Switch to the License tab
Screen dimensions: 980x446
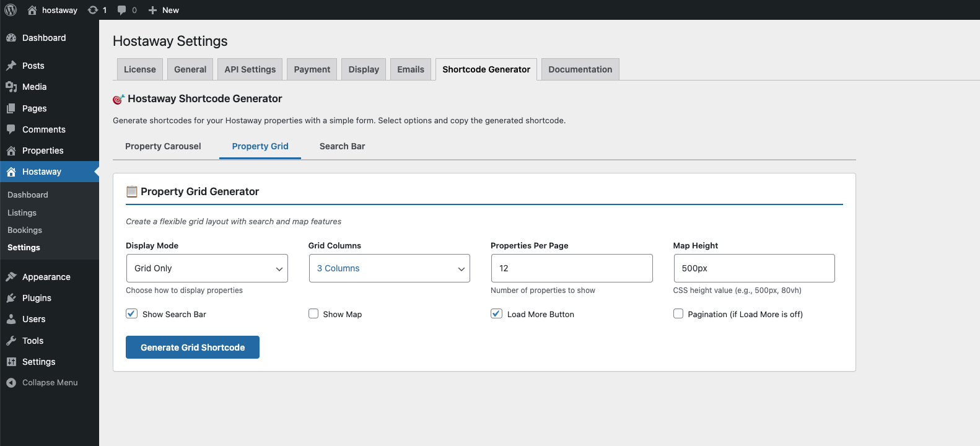(140, 69)
